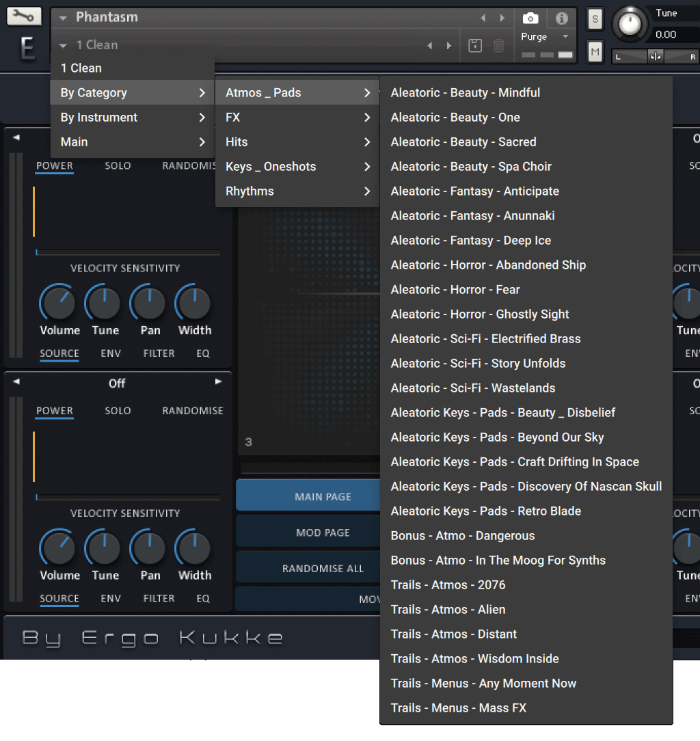Load next snapshot arrow beside 1 Clean
The height and width of the screenshot is (741, 700).
click(448, 45)
